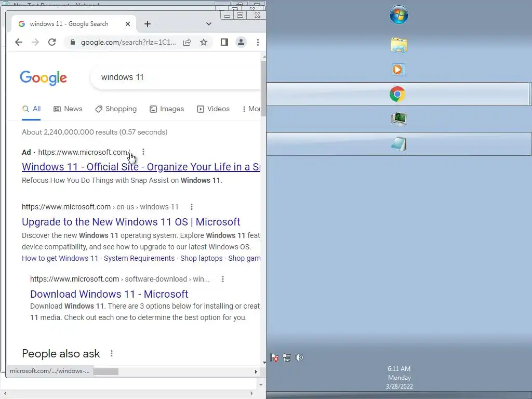
Task: Open the system monitor taskbar icon
Action: pos(398,119)
